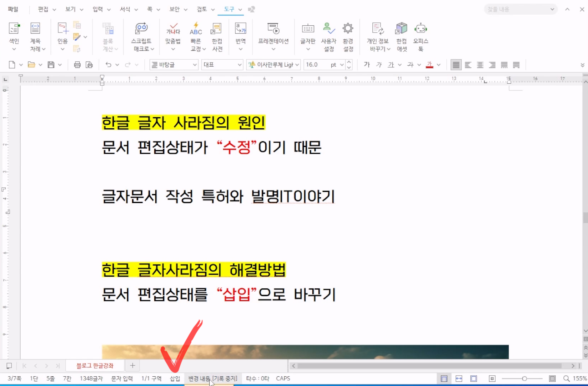Click the red font color 가 button

[429, 65]
